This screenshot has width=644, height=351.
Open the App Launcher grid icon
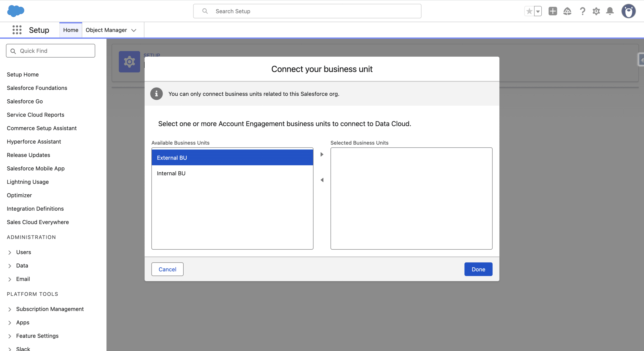(17, 30)
